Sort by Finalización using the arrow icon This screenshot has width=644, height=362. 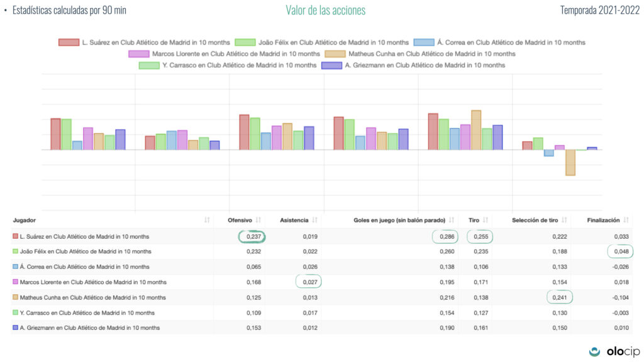pos(626,221)
